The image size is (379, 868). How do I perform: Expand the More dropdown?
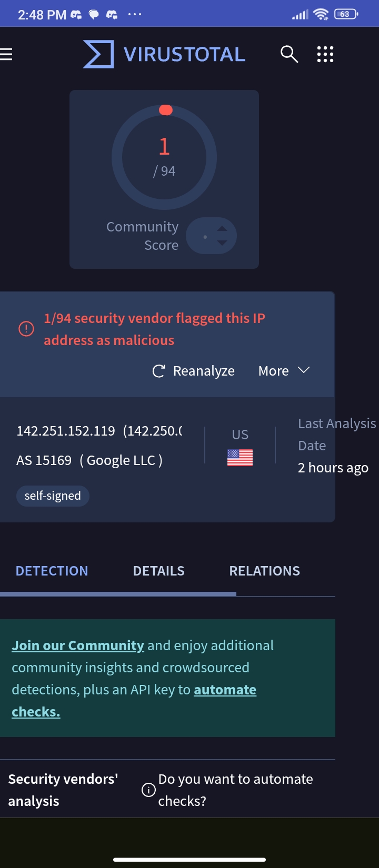point(284,371)
